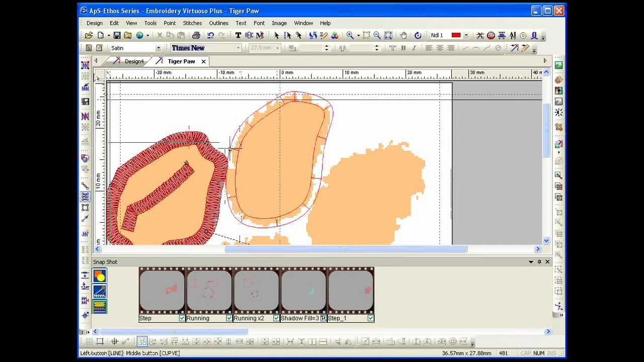Select the yellow stripes Snap Shot icon
Screen dimensions: 644x362
pos(100,306)
